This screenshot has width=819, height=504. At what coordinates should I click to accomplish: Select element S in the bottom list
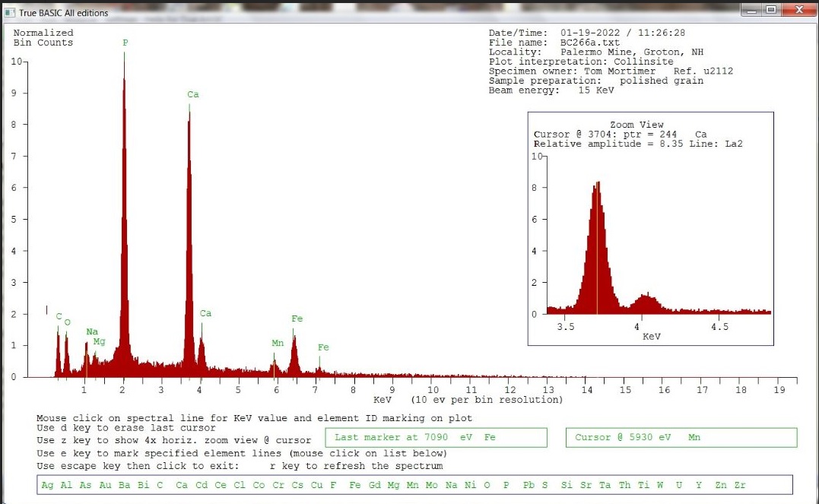pyautogui.click(x=544, y=485)
